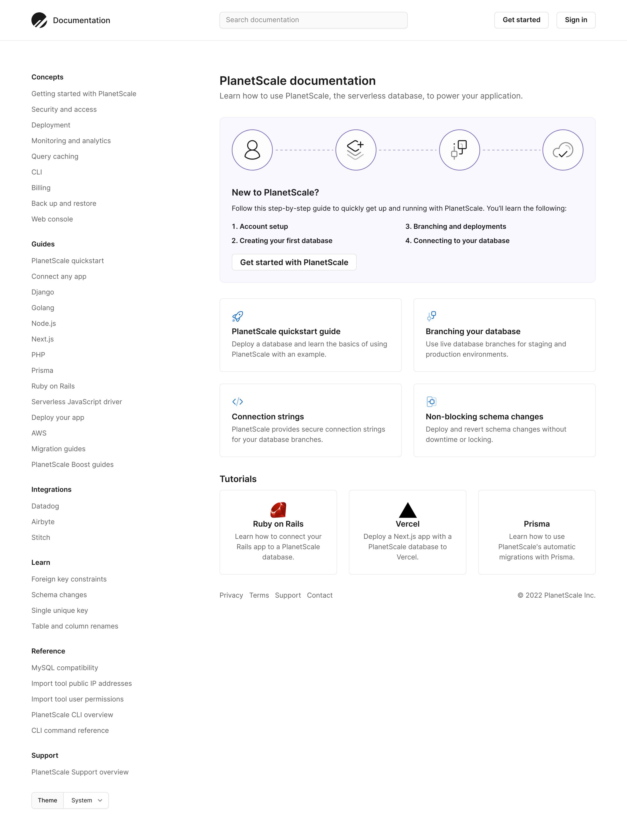Click the non-blocking schema changes icon

432,401
